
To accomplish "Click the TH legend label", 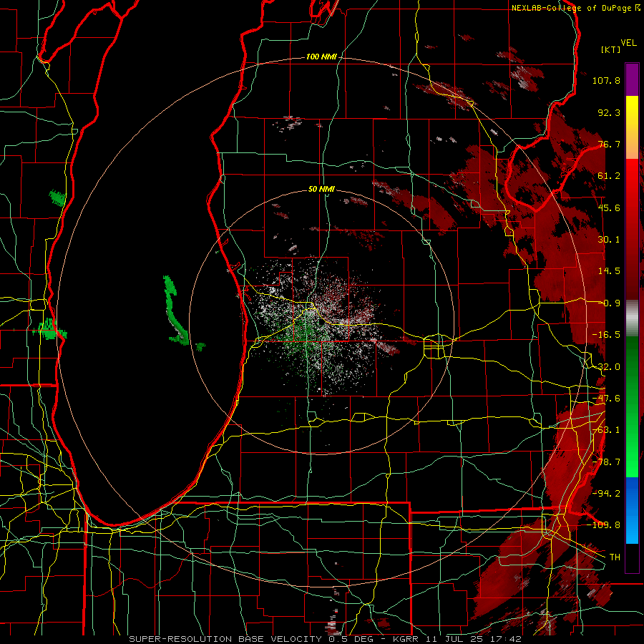I will click(615, 557).
